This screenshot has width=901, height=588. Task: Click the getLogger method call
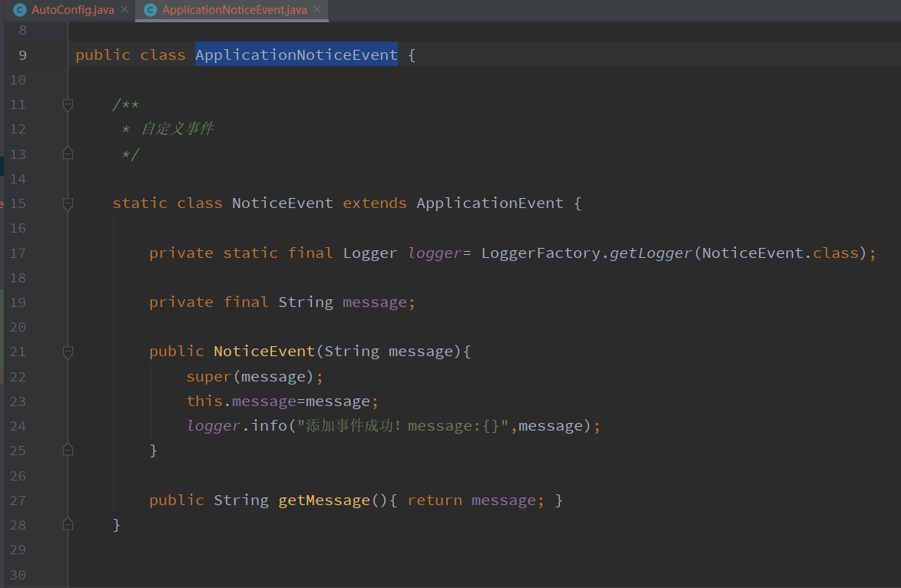pos(651,253)
